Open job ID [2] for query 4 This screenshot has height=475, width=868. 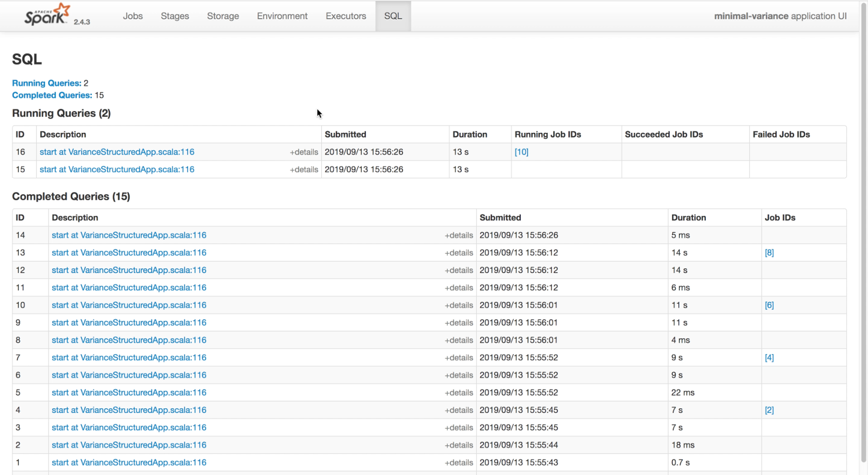tap(769, 410)
